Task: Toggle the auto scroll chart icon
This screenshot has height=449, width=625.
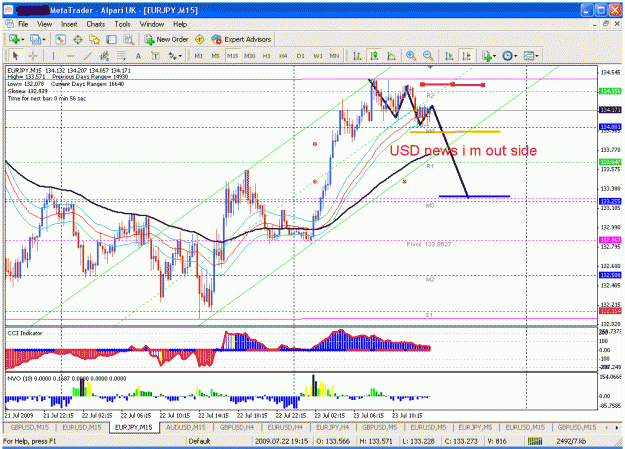Action: pos(449,56)
